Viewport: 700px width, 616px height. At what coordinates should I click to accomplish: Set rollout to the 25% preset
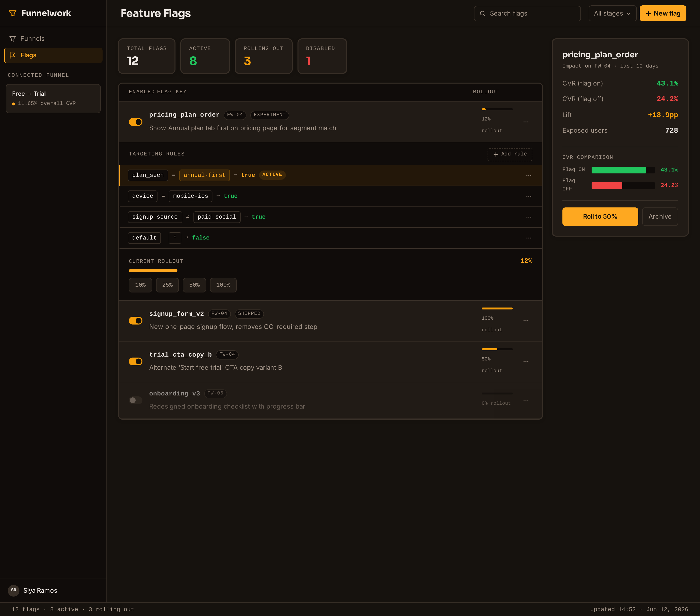pyautogui.click(x=167, y=285)
